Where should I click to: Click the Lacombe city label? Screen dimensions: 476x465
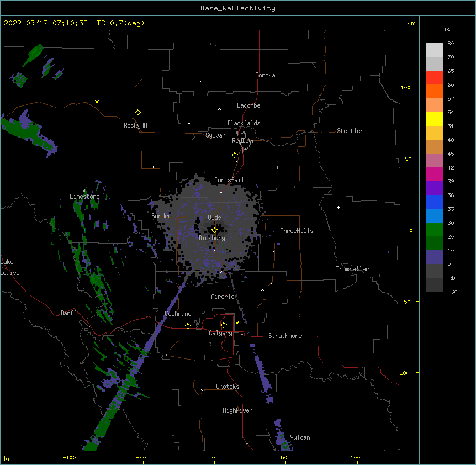click(248, 105)
